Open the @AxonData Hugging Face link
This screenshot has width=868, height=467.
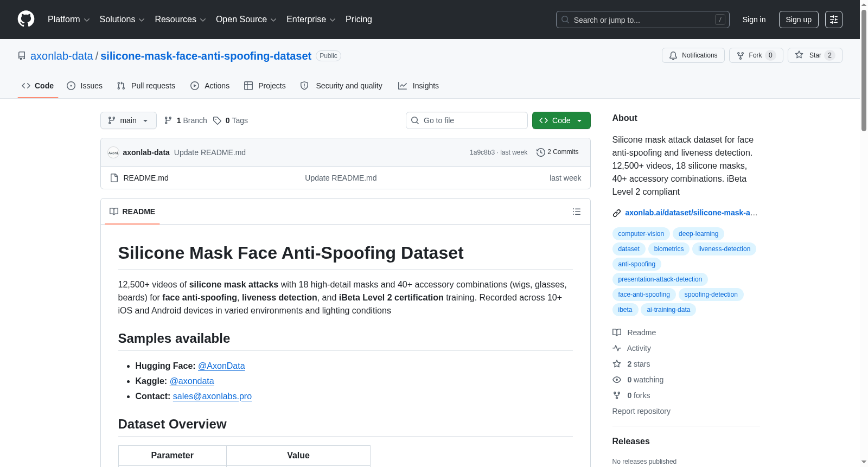point(221,366)
